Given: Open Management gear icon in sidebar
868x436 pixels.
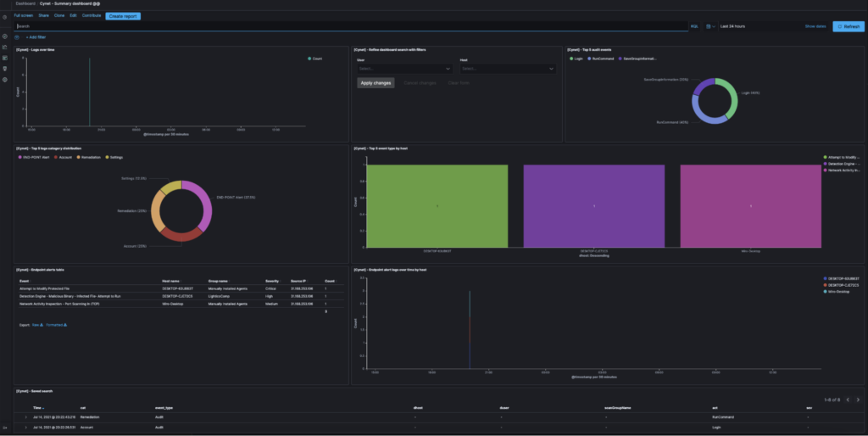Looking at the screenshot, I should pos(5,80).
